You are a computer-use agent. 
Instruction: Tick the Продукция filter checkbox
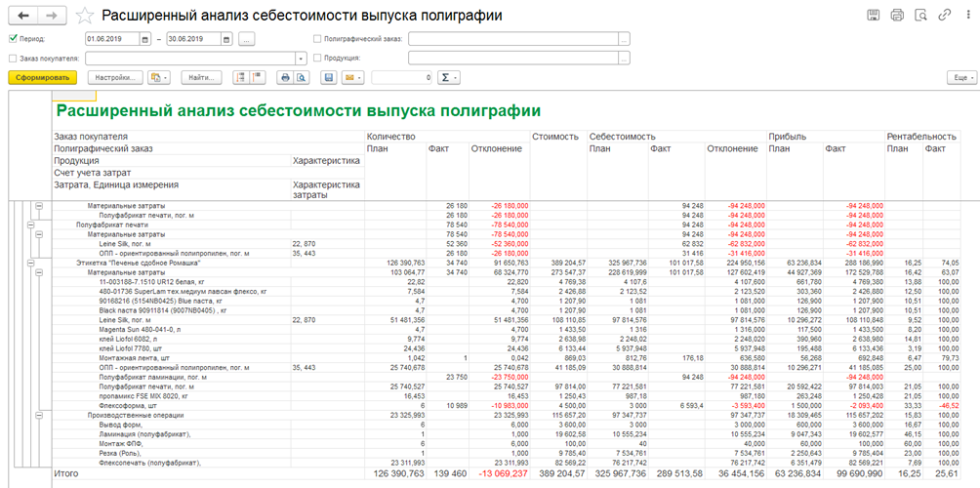click(x=317, y=59)
